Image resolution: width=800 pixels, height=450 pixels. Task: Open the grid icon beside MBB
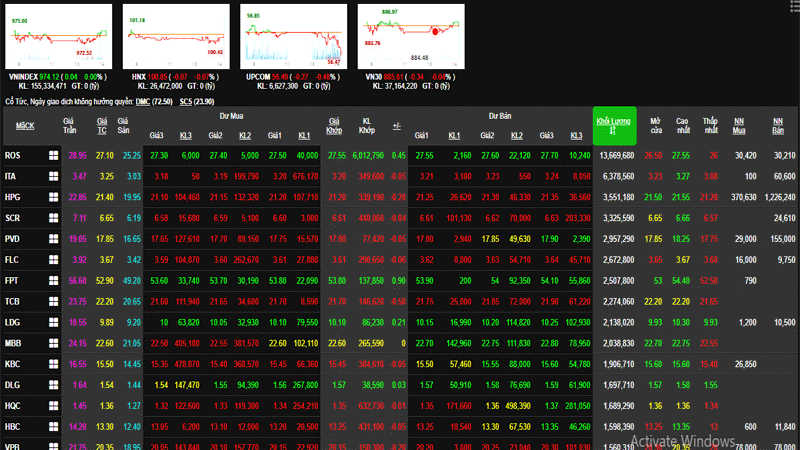pos(53,344)
